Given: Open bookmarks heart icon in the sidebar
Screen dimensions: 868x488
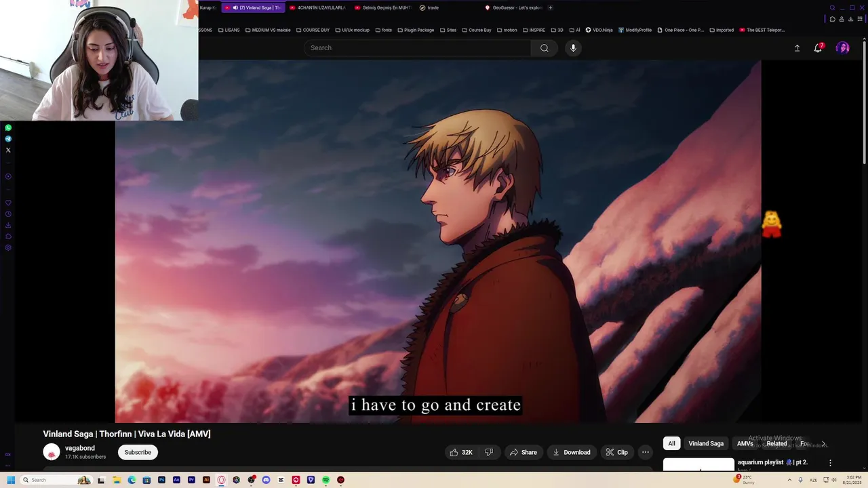Looking at the screenshot, I should click(8, 203).
